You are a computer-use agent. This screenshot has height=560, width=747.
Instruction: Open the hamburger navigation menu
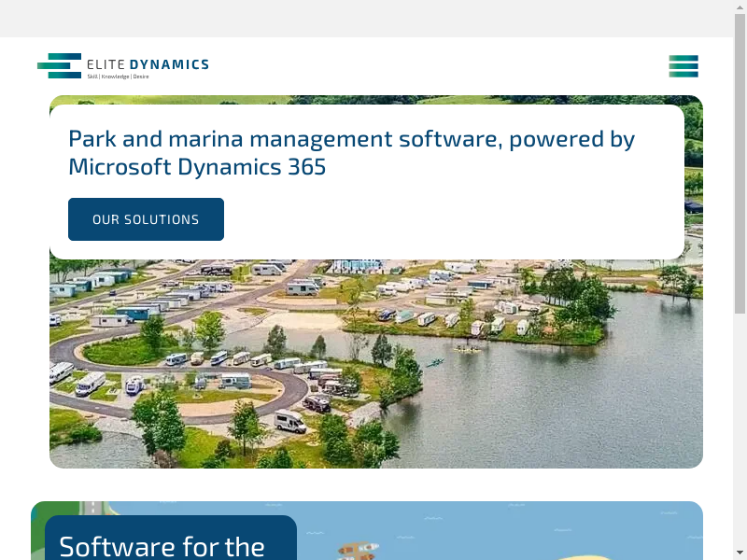tap(683, 66)
